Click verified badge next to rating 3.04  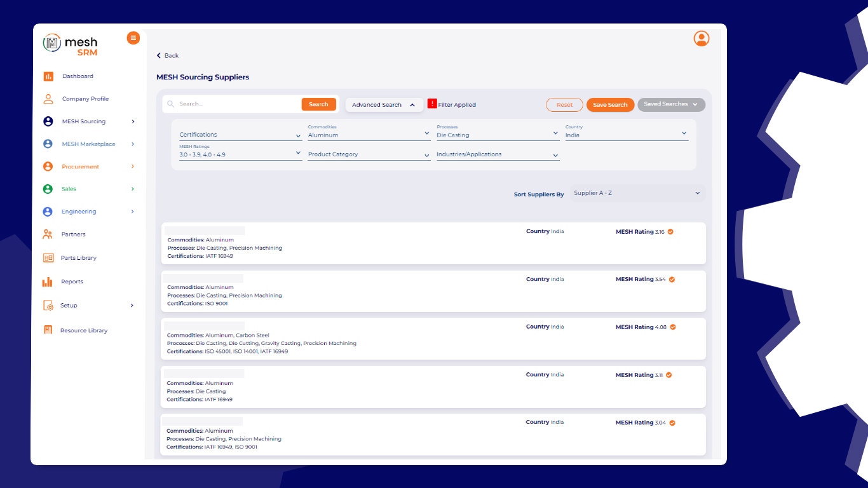click(x=672, y=423)
